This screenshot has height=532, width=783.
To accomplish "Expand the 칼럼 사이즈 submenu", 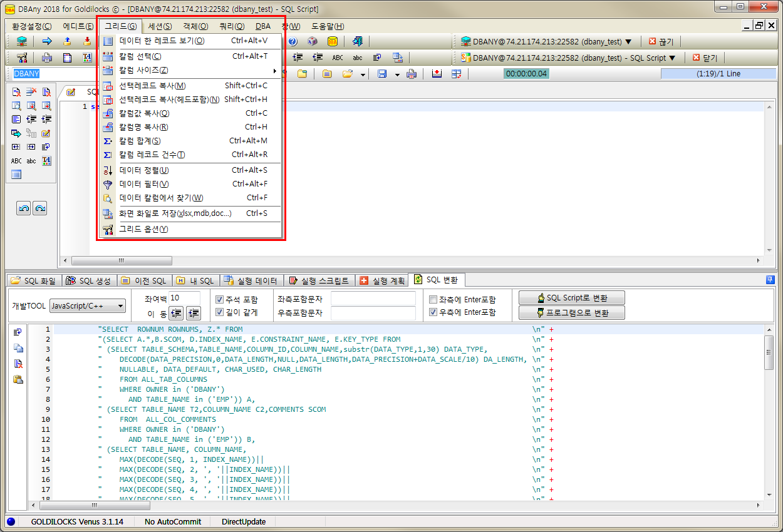I will (x=190, y=70).
